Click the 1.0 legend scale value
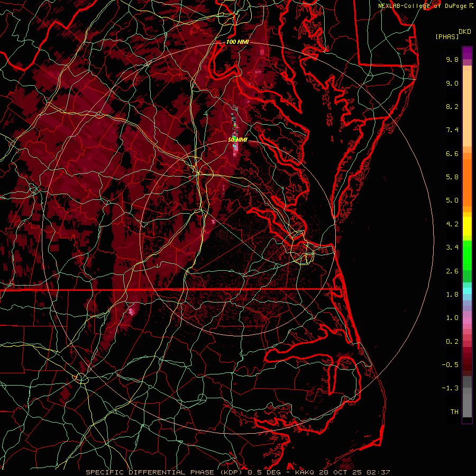Viewport: 476px width, 476px height. [452, 318]
